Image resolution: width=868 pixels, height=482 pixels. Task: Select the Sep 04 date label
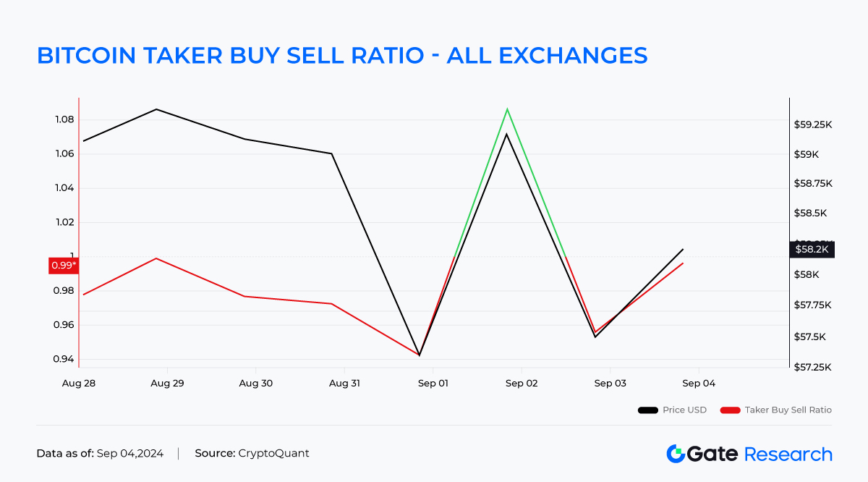(699, 384)
